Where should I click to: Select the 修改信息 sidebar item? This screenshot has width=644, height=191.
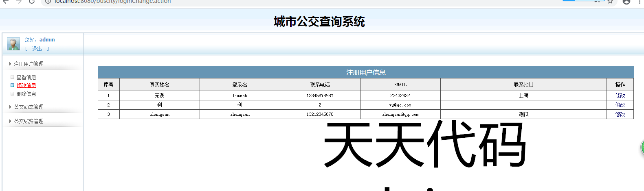(26, 85)
